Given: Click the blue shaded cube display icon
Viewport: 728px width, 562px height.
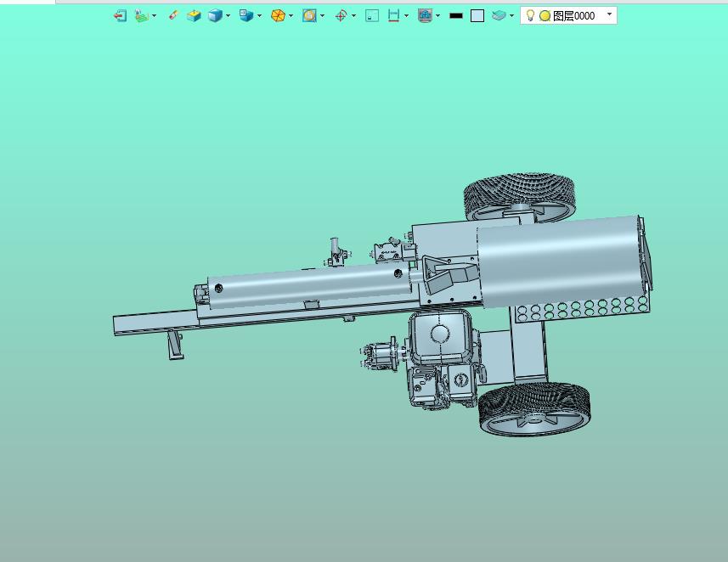Looking at the screenshot, I should click(215, 16).
